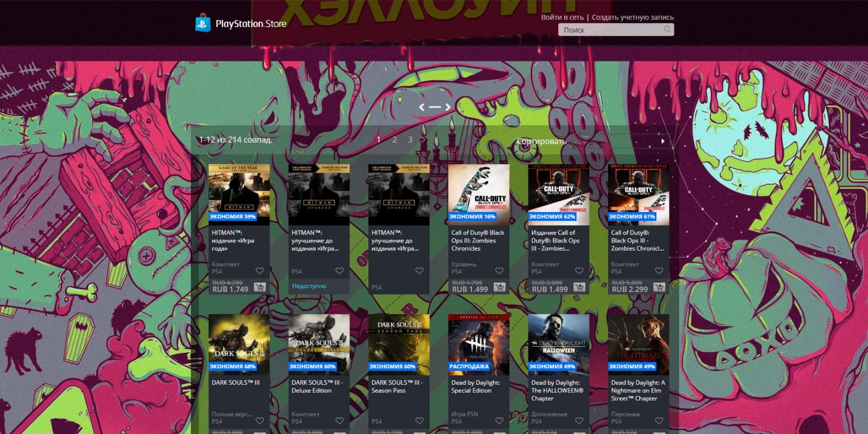Screen dimensions: 868x434
Task: Add Black Ops III: Zombies Chronicles to wishlist
Action: tap(499, 271)
